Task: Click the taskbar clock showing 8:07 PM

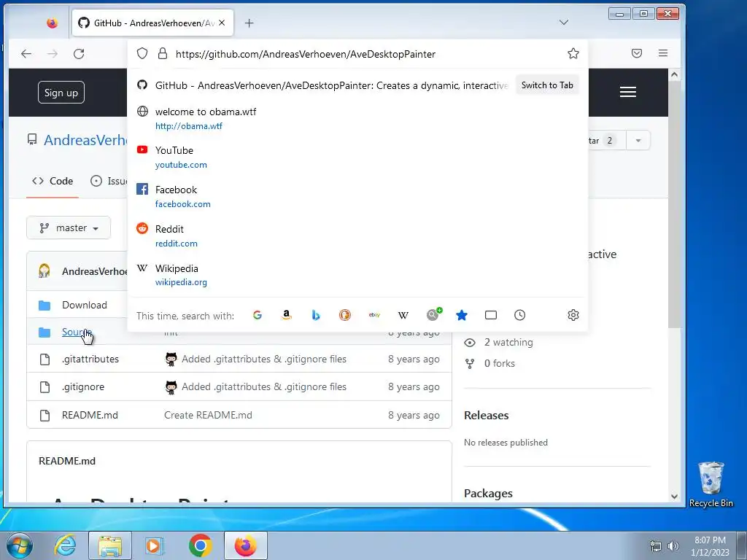Action: click(x=710, y=545)
